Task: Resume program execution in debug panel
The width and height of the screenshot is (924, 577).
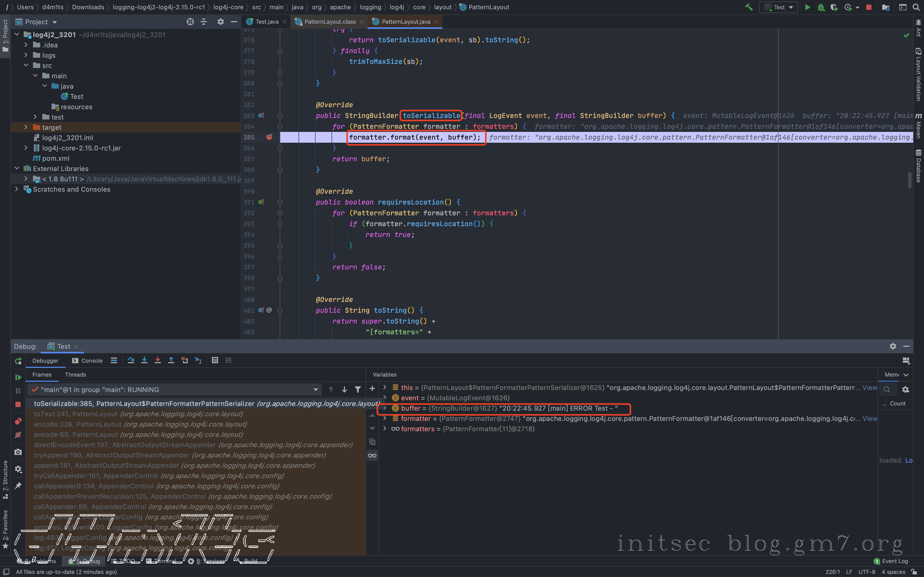Action: [18, 377]
